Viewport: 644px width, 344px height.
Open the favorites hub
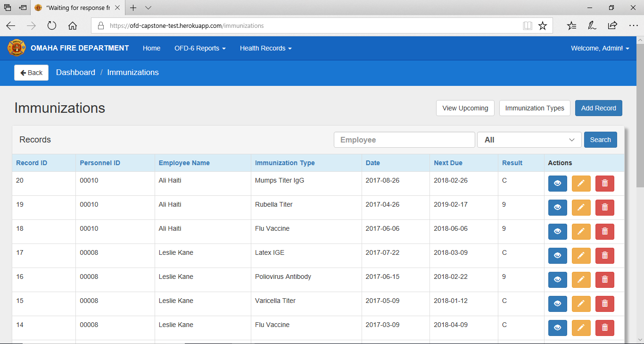click(x=571, y=26)
